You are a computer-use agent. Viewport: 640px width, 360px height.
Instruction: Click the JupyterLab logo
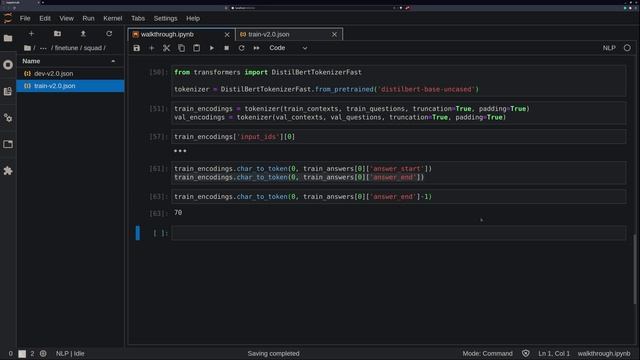[8, 18]
